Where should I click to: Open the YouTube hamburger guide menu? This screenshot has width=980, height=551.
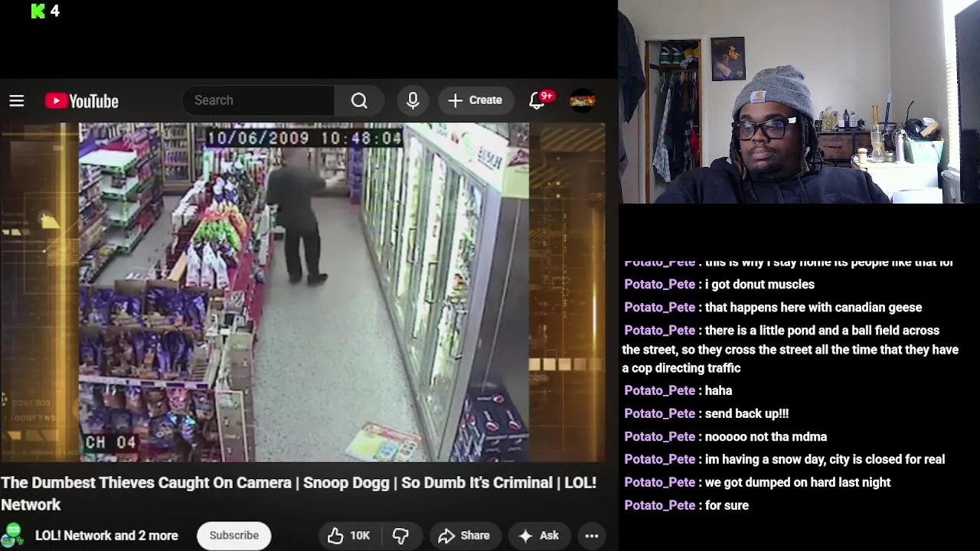(17, 101)
